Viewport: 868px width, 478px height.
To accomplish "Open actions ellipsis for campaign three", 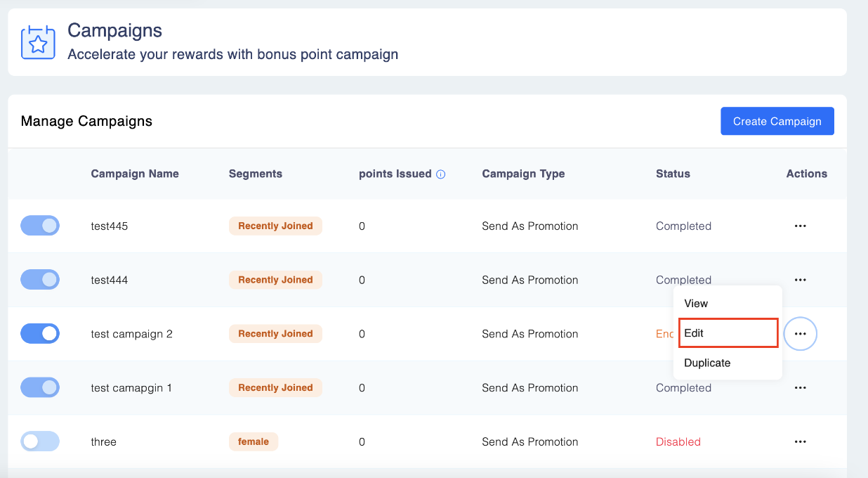I will tap(800, 441).
